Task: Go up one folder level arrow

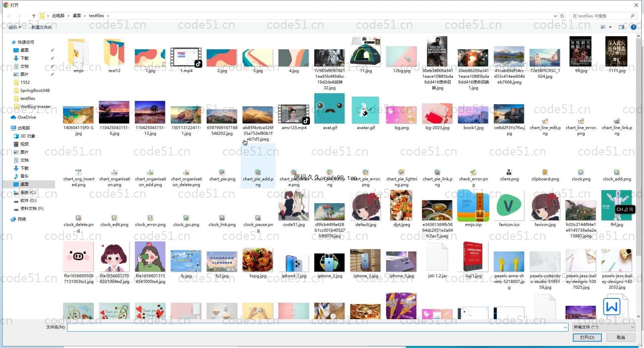Action: [x=34, y=16]
